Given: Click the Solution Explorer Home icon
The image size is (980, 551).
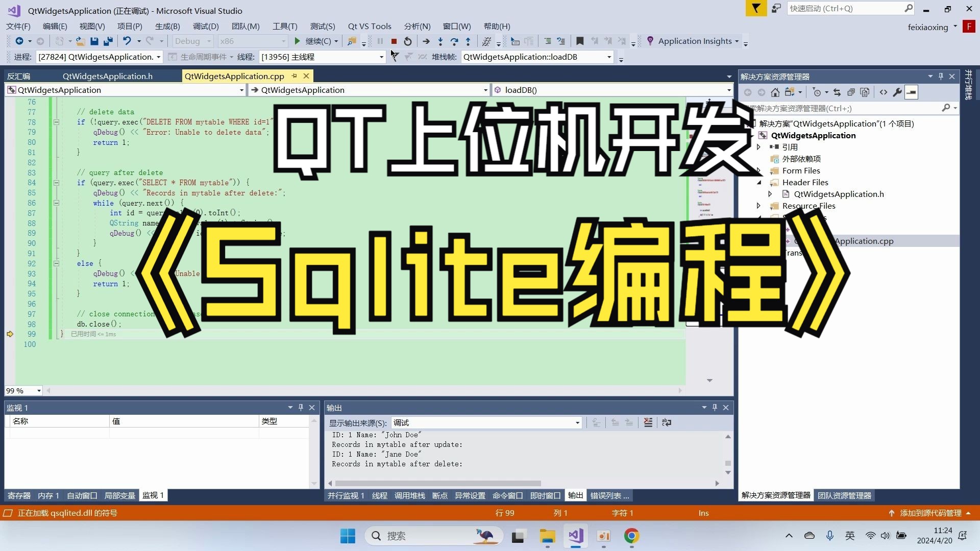Looking at the screenshot, I should pyautogui.click(x=775, y=92).
